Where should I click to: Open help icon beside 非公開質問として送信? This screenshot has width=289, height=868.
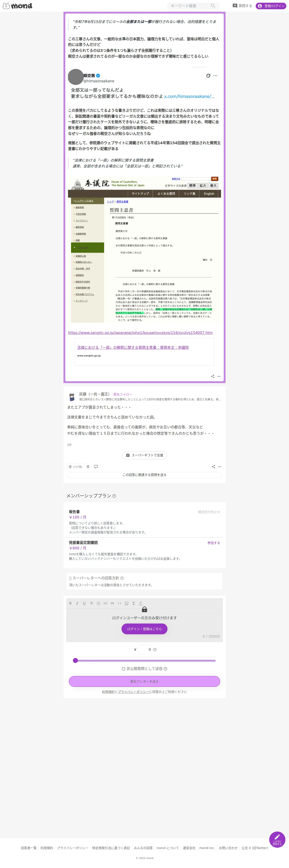pyautogui.click(x=165, y=669)
